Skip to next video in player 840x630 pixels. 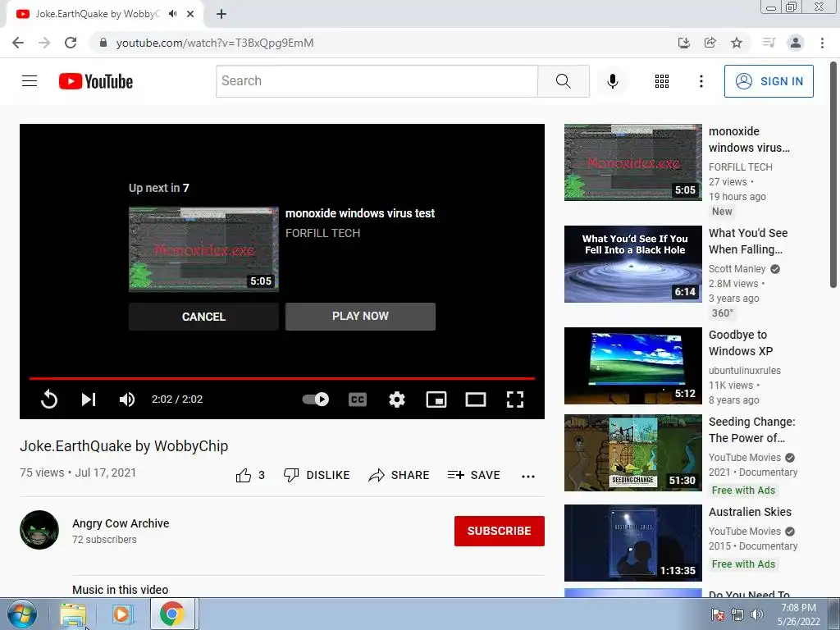click(89, 399)
